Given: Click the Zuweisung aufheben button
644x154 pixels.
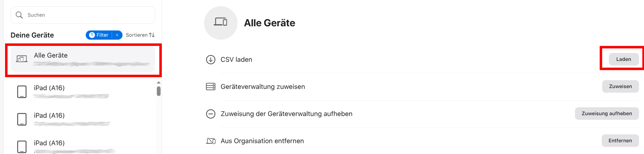Looking at the screenshot, I should pos(607,114).
